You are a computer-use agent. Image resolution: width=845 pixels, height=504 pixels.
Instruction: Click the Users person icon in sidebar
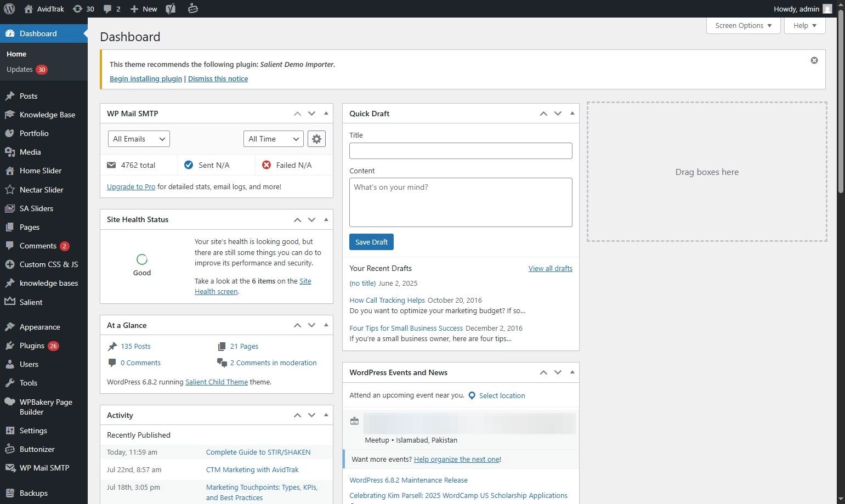[x=10, y=364]
